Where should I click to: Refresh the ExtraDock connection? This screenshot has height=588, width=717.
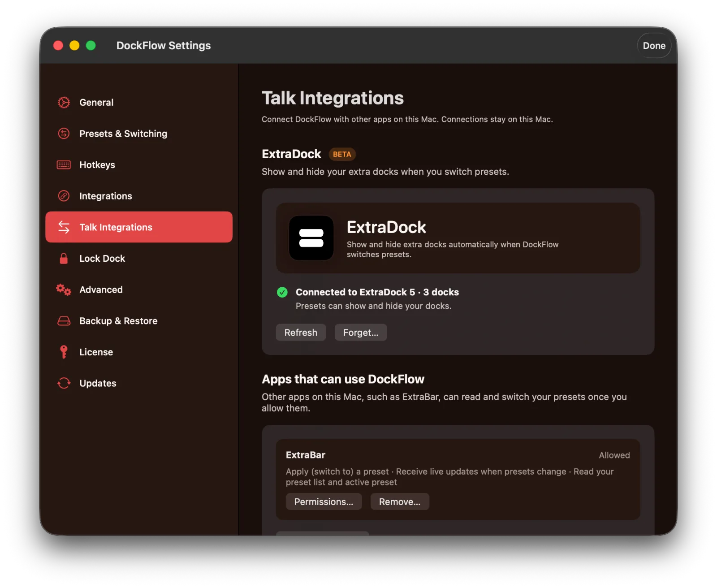301,333
